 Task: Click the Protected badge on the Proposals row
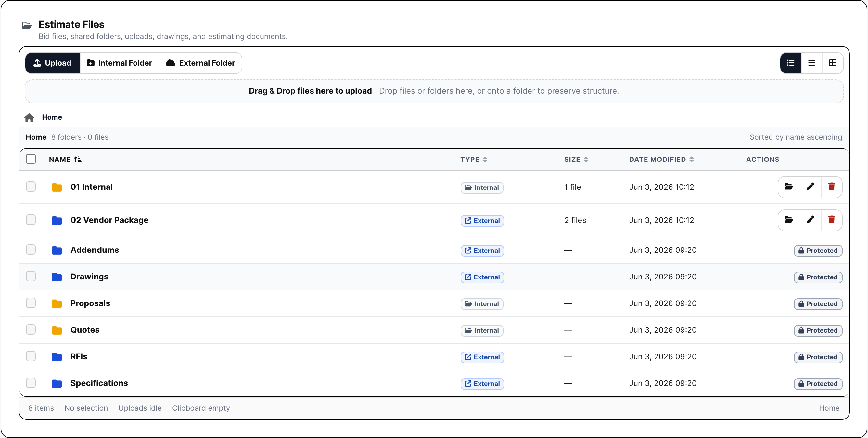pos(818,304)
